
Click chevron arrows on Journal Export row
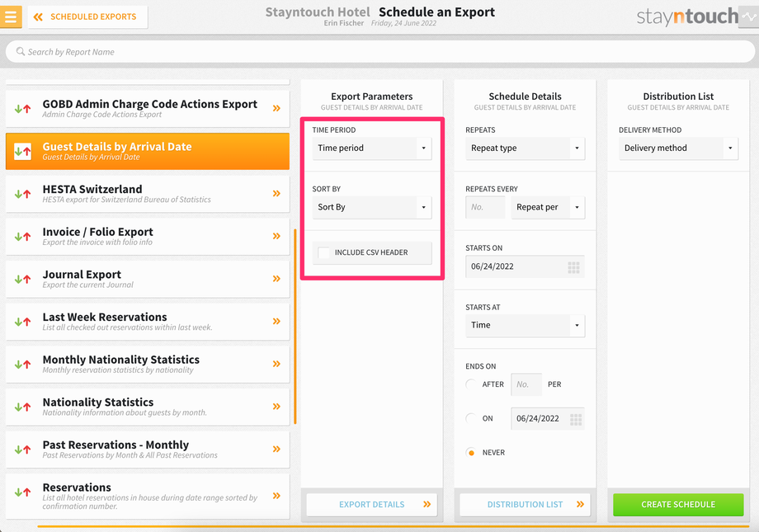click(x=276, y=279)
